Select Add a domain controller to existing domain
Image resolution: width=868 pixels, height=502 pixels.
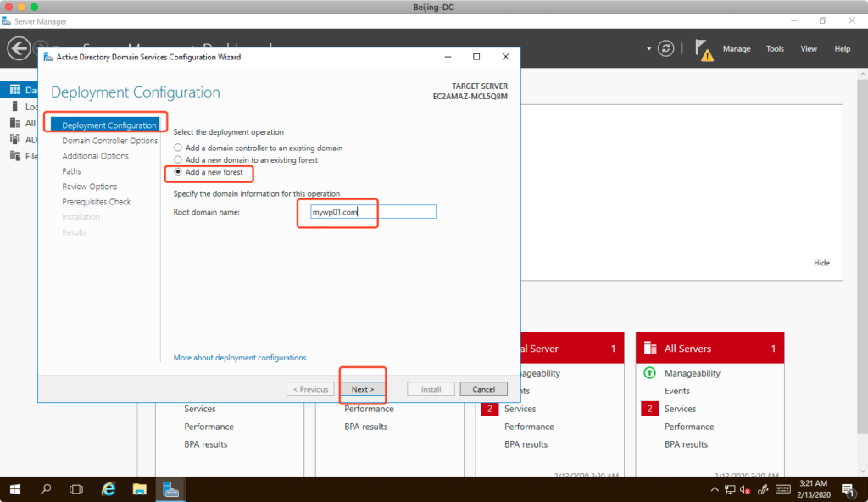pyautogui.click(x=178, y=148)
